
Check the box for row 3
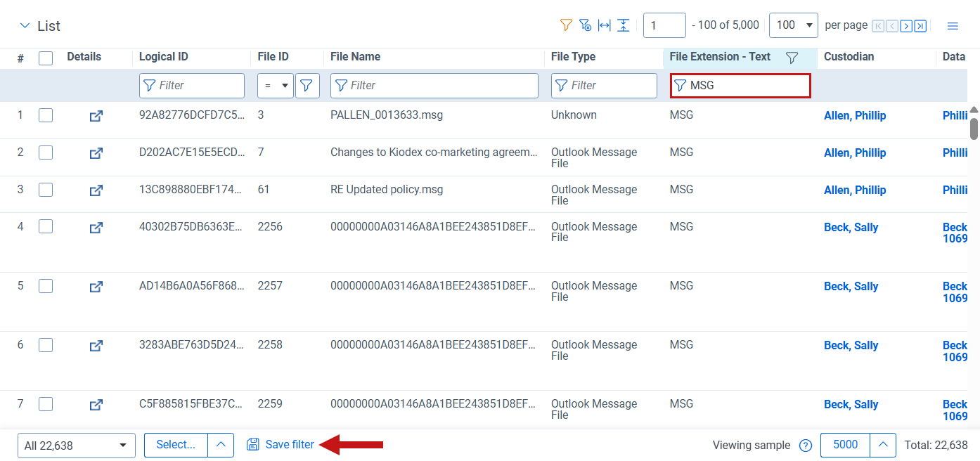[x=46, y=190]
